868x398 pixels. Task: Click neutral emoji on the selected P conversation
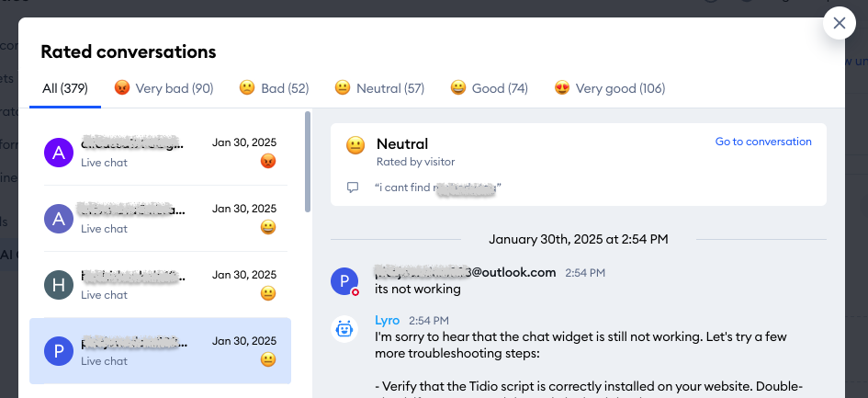tap(268, 359)
